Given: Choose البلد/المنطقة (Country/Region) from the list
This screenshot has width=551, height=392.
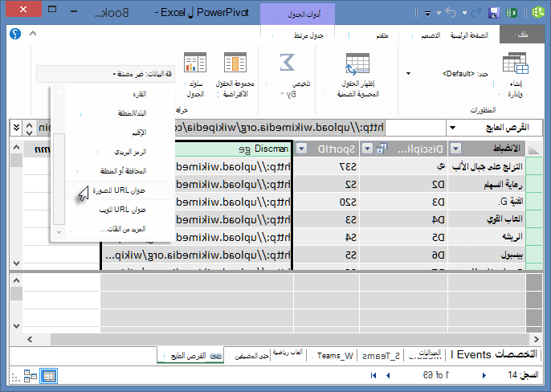Looking at the screenshot, I should pyautogui.click(x=120, y=112).
